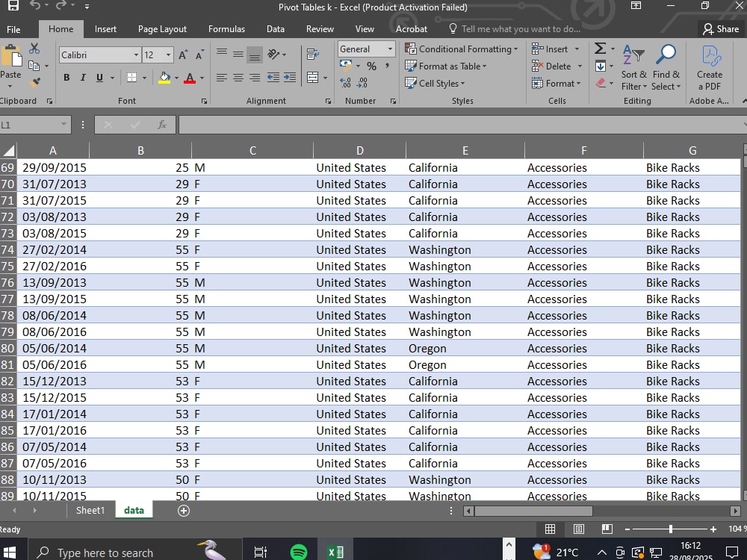Switch to the Acrobat tab
Image resolution: width=747 pixels, height=560 pixels.
412,29
